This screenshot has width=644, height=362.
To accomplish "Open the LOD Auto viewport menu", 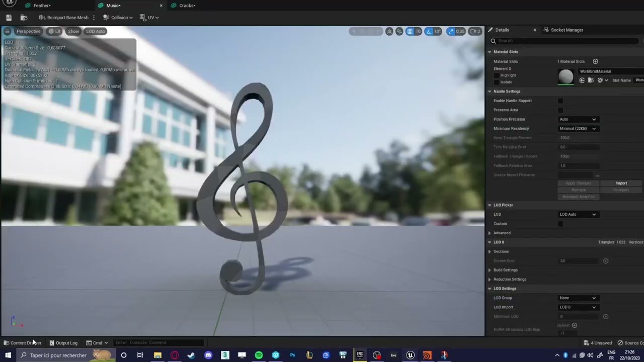I will (x=95, y=31).
